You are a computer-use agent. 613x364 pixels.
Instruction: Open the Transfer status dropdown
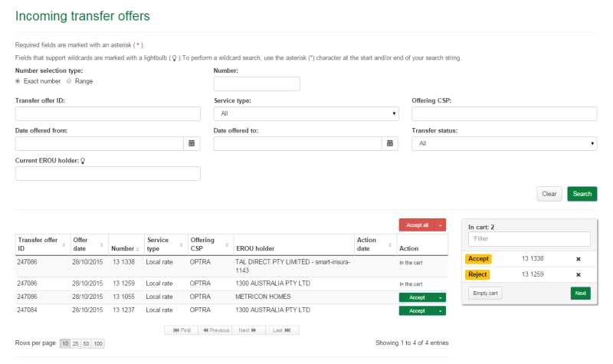coord(504,143)
